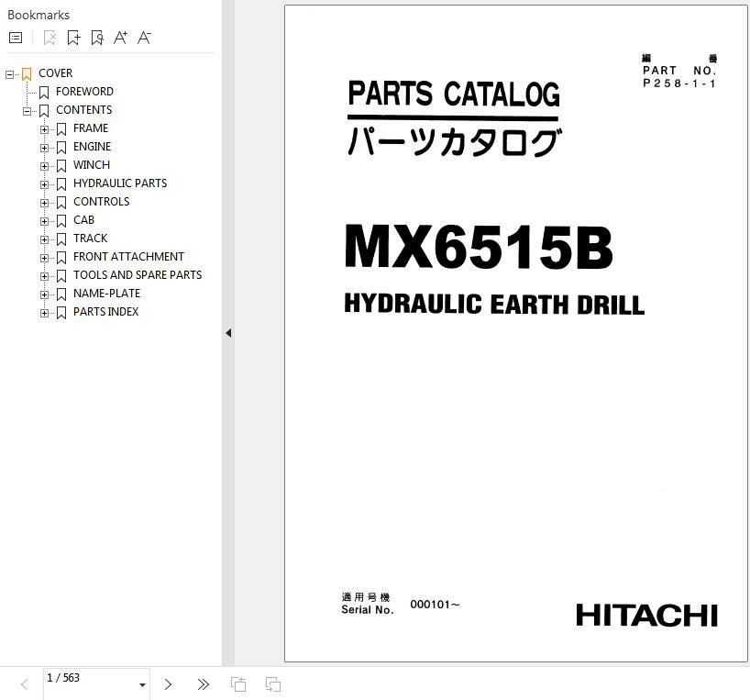
Task: Go to FRONT ATTACHMENT bookmark
Action: pyautogui.click(x=128, y=257)
